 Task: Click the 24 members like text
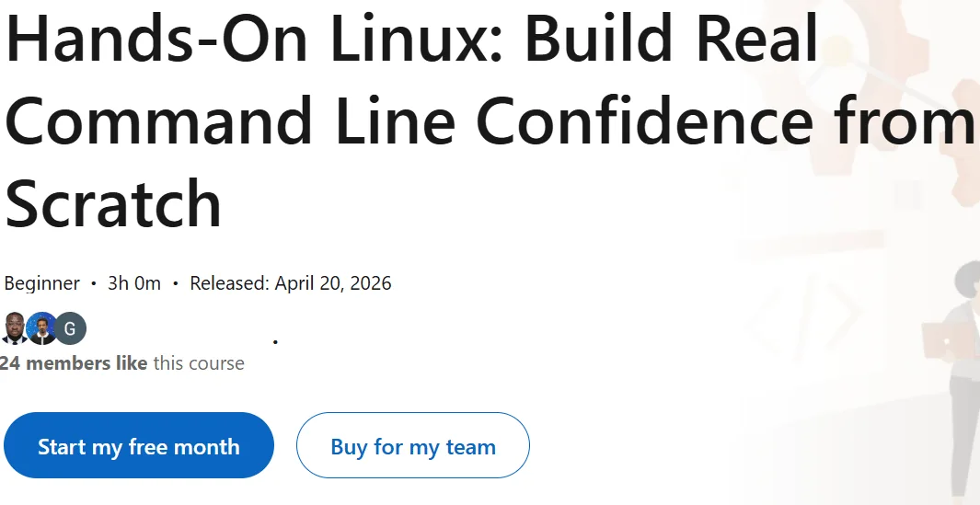click(74, 363)
